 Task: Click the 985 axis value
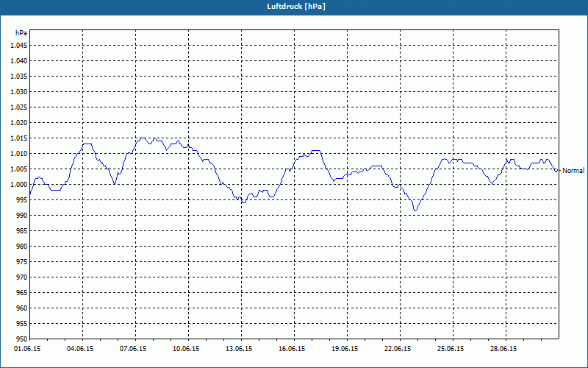(22, 231)
